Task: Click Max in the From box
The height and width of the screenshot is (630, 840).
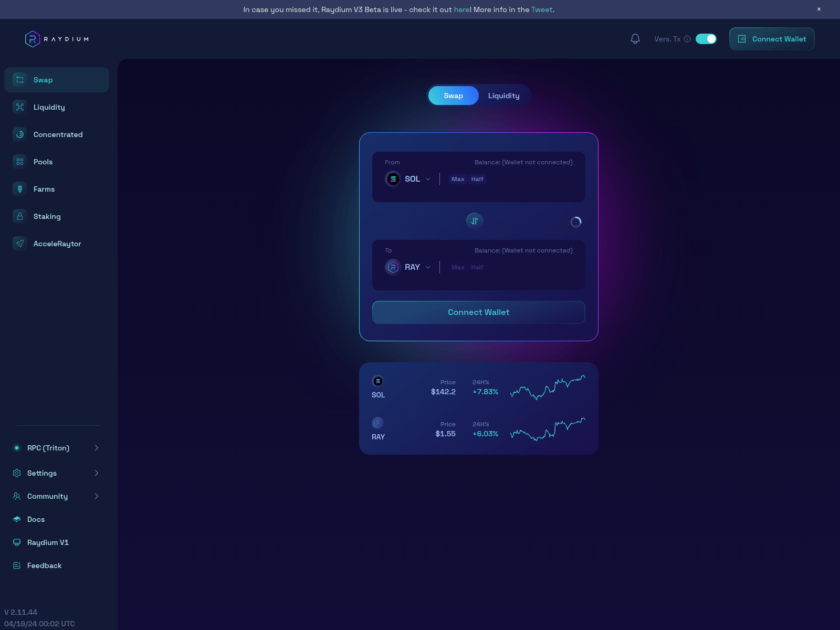Action: pyautogui.click(x=458, y=179)
